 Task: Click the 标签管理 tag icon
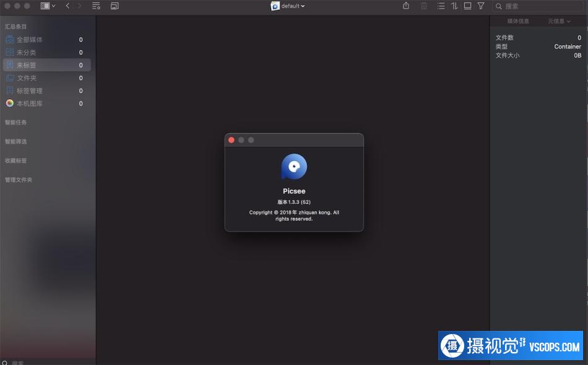(x=10, y=90)
